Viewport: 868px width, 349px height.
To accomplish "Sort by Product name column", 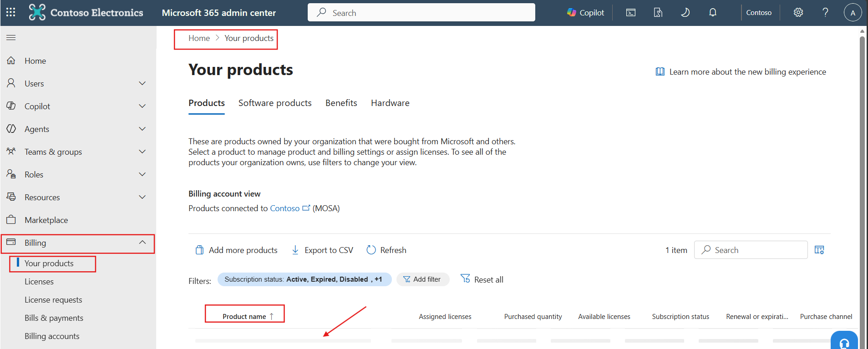I will (x=248, y=316).
